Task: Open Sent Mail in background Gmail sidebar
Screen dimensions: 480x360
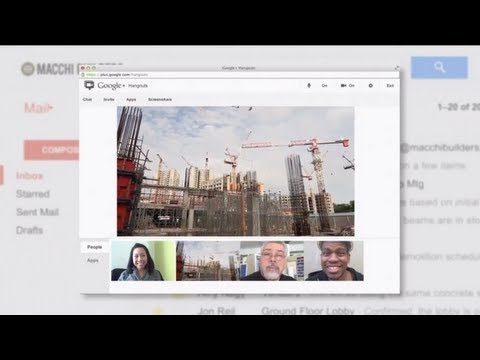Action: pos(37,212)
